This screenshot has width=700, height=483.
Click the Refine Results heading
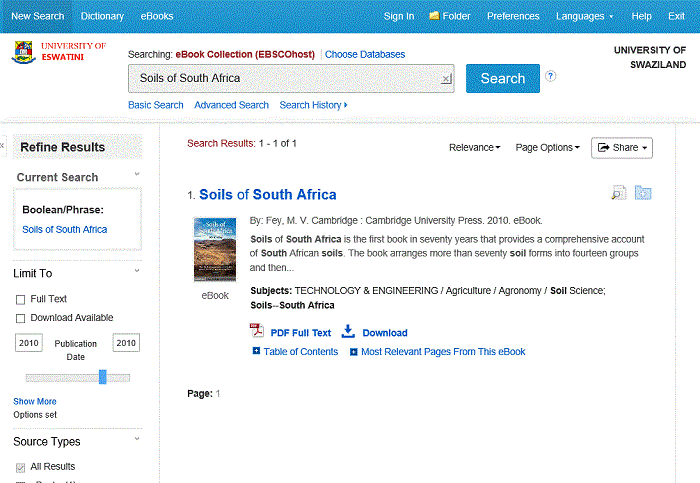click(62, 147)
